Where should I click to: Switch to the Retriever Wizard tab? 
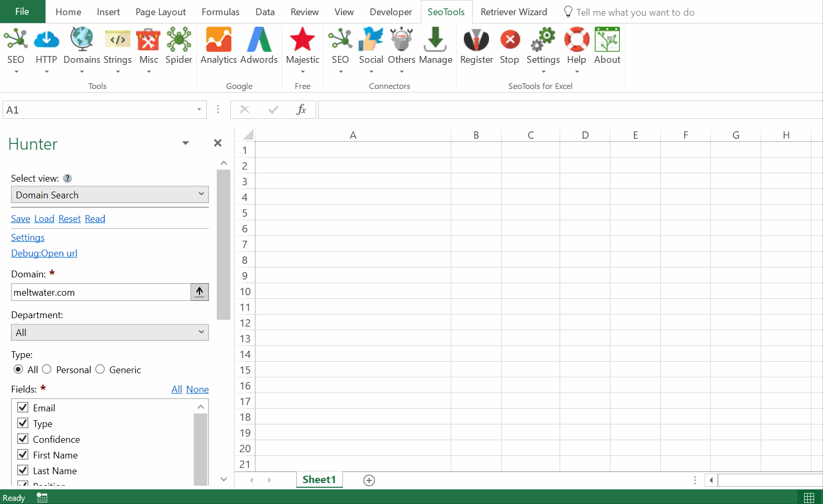(x=514, y=12)
